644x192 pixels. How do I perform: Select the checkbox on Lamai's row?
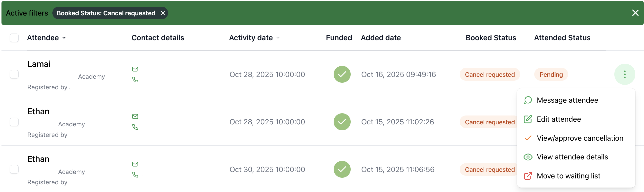pos(14,74)
